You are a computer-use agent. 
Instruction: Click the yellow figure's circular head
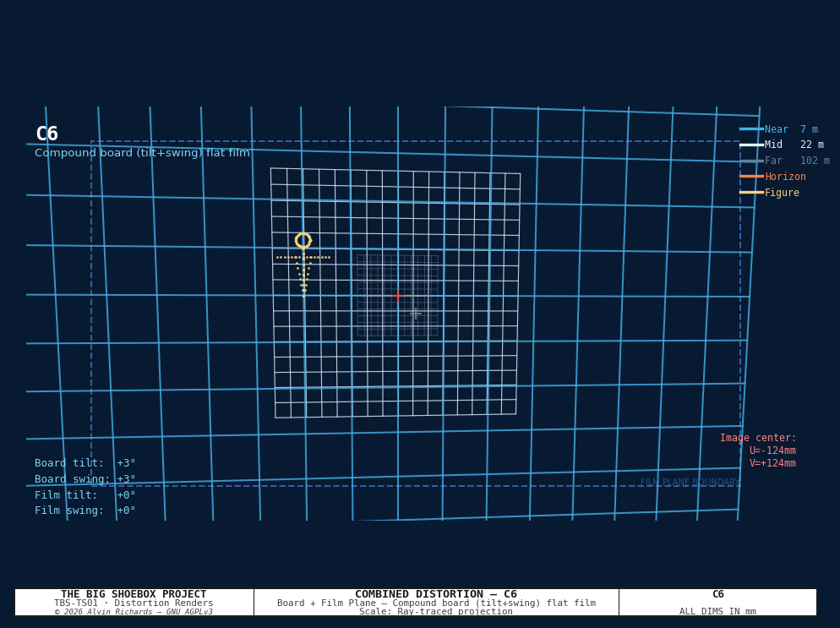[x=303, y=241]
